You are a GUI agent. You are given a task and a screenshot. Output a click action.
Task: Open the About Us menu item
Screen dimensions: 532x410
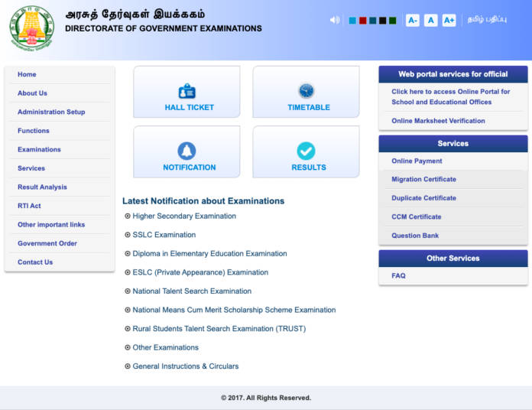[32, 93]
